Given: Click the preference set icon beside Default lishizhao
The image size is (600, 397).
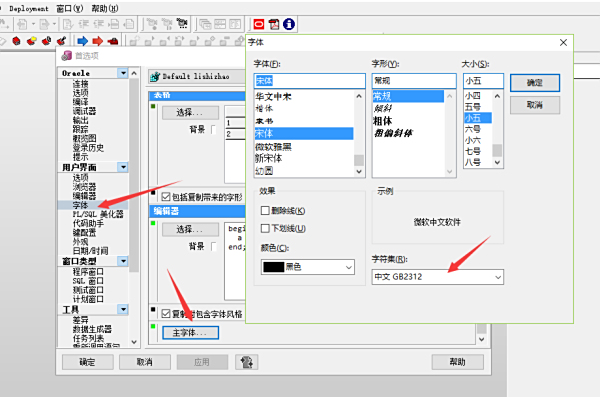Looking at the screenshot, I should 155,77.
